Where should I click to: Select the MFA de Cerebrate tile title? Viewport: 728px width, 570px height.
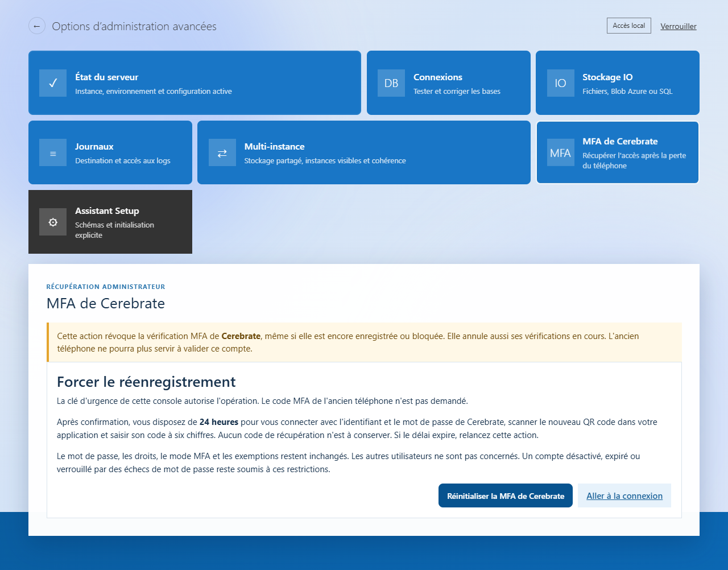tap(620, 142)
